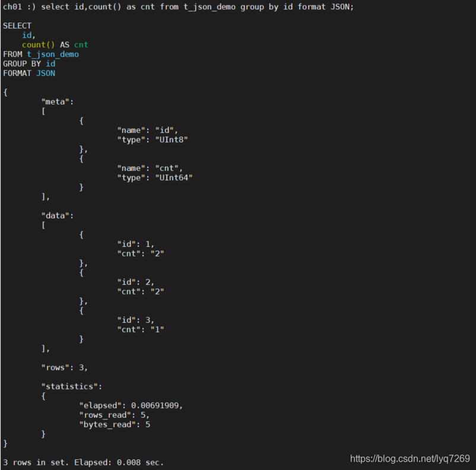Click the "meta": key
Viewport: 476px width, 470px height.
pos(58,101)
